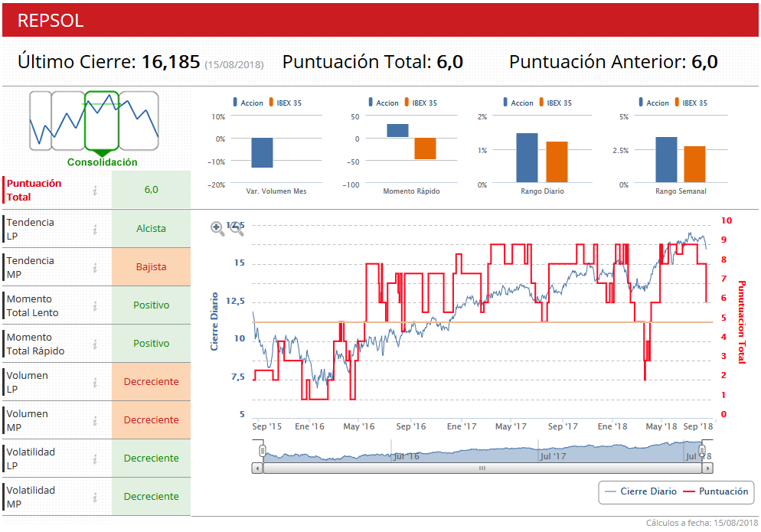Toggle Accion legend in Var. Volumen Mes

(x=248, y=103)
